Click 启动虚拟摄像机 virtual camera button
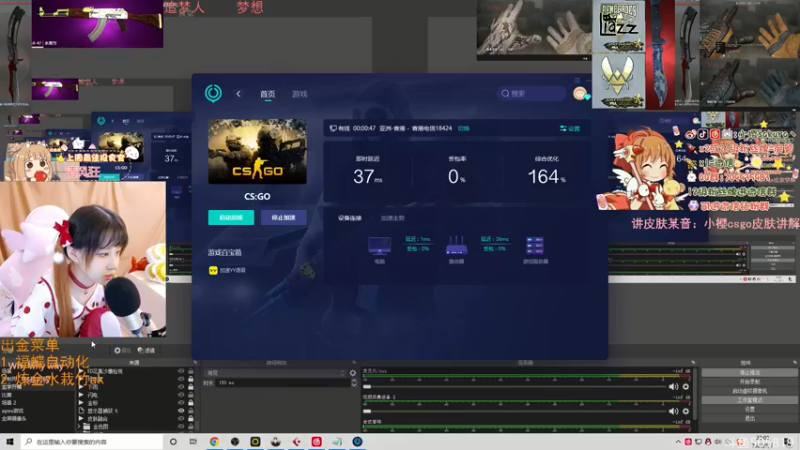Screen dimensions: 800x450 [x=749, y=391]
